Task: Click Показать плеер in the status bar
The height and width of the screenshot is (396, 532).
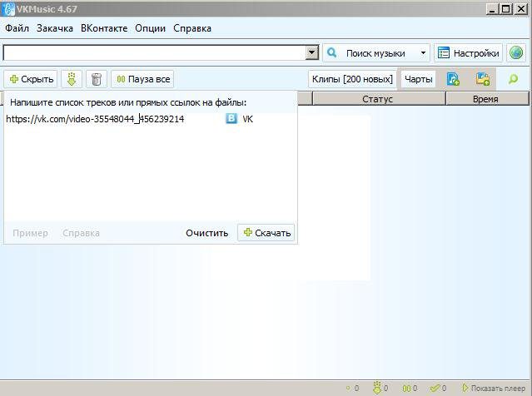Action: coord(494,389)
